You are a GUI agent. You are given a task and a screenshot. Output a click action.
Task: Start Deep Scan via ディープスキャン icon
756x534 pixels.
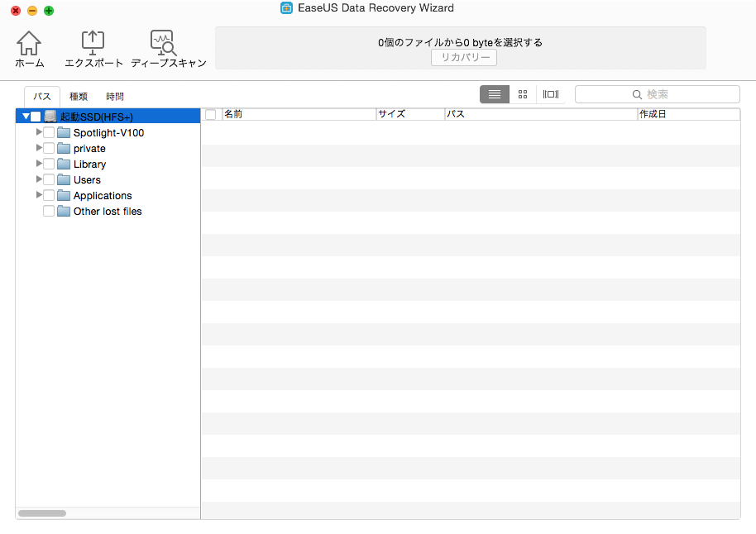point(163,44)
